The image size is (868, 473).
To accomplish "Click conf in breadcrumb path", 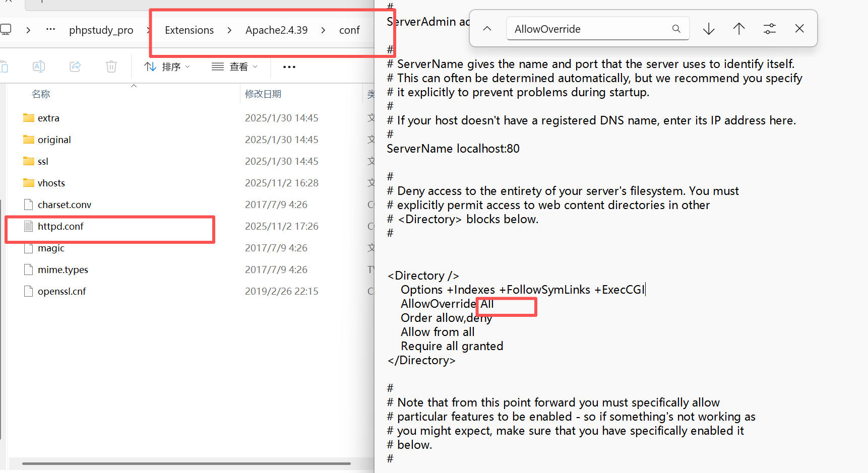I will [x=349, y=30].
